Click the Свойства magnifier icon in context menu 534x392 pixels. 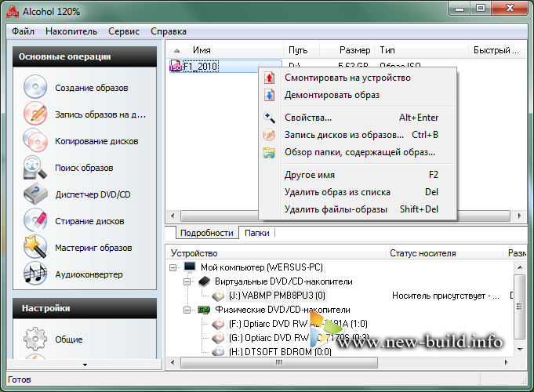(x=269, y=118)
